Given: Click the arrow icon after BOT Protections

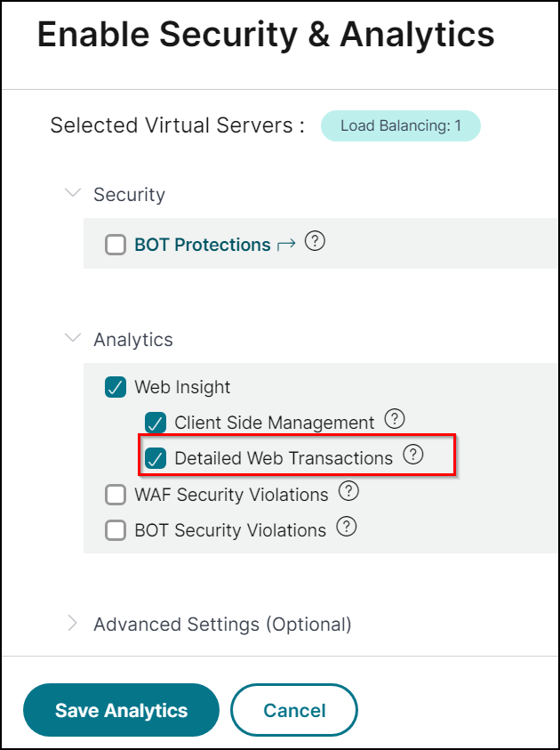Looking at the screenshot, I should click(286, 245).
